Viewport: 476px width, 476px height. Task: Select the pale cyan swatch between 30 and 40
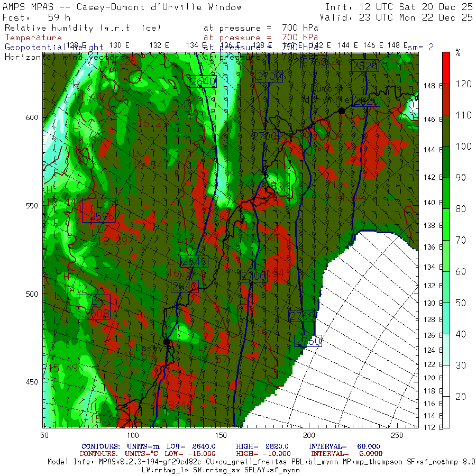tap(446, 350)
